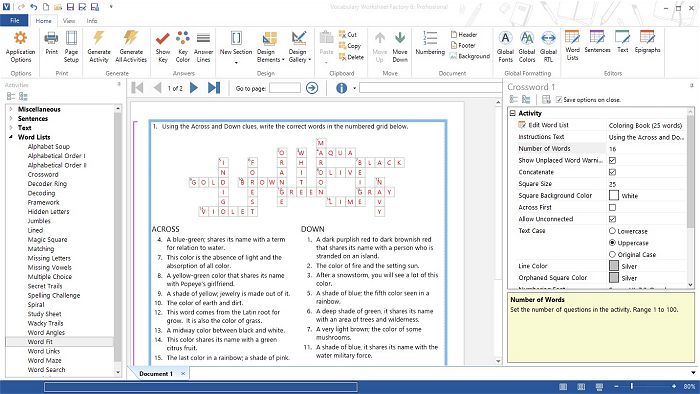Open Word Lists editor

pos(572,45)
